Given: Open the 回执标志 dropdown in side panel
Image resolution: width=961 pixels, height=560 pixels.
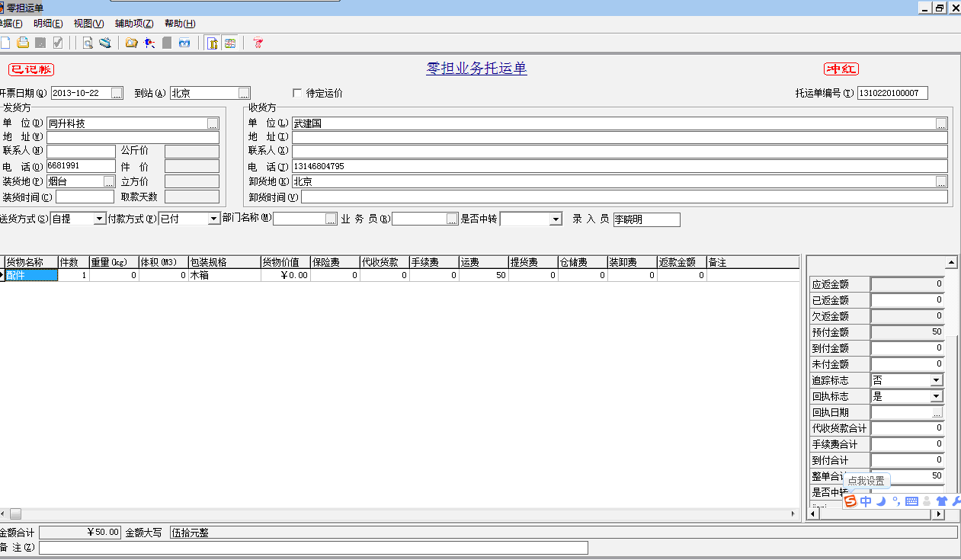Looking at the screenshot, I should click(936, 396).
